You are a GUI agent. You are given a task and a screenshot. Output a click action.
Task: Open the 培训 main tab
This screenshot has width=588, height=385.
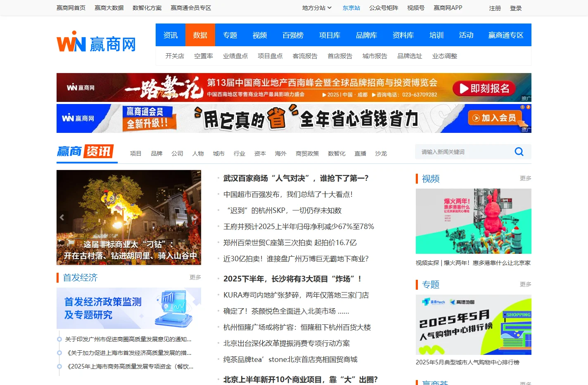click(x=436, y=35)
